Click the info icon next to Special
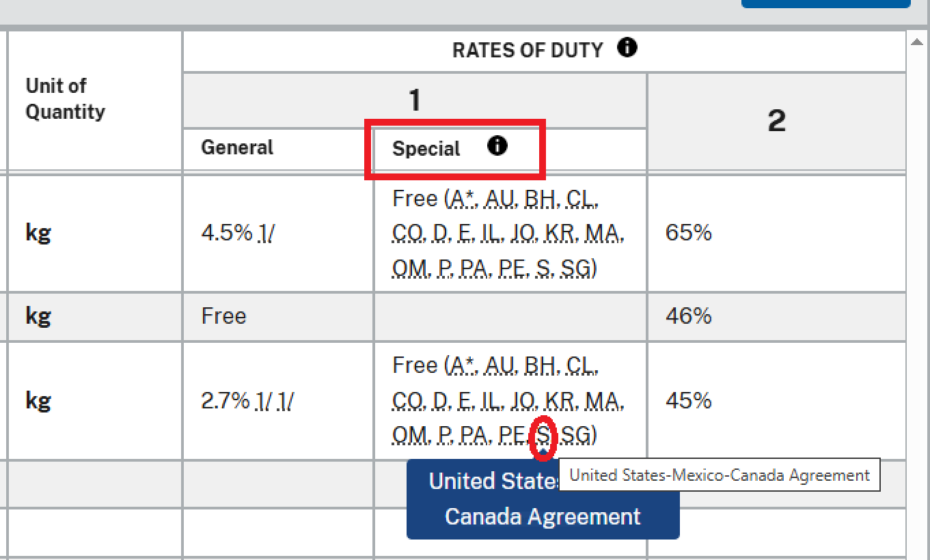This screenshot has height=560, width=930. pos(497,145)
